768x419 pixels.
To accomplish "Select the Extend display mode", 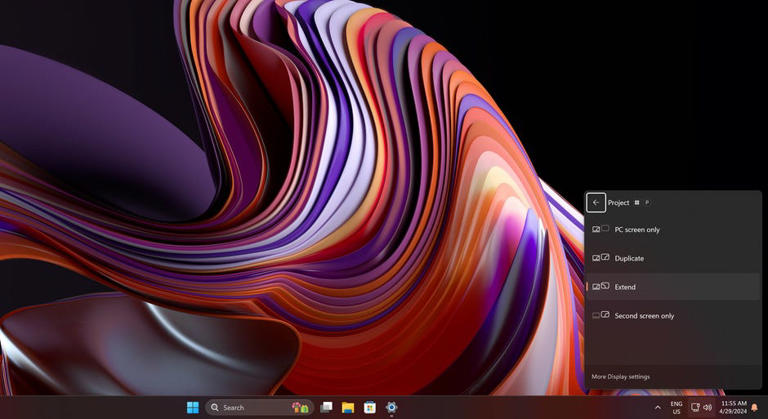I will [x=625, y=287].
